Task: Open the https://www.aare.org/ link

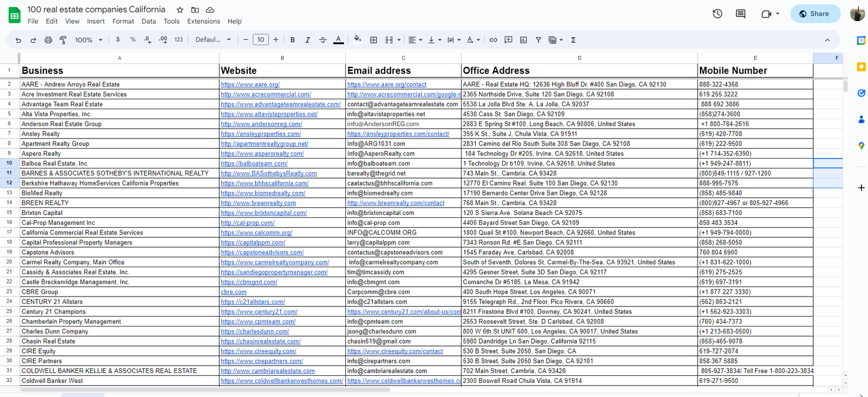Action: click(x=250, y=85)
